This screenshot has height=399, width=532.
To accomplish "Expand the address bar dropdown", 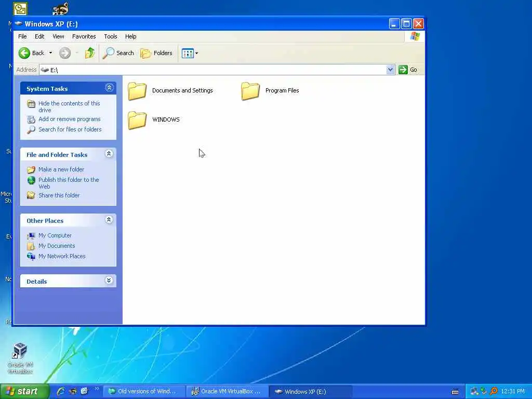I will tap(391, 70).
